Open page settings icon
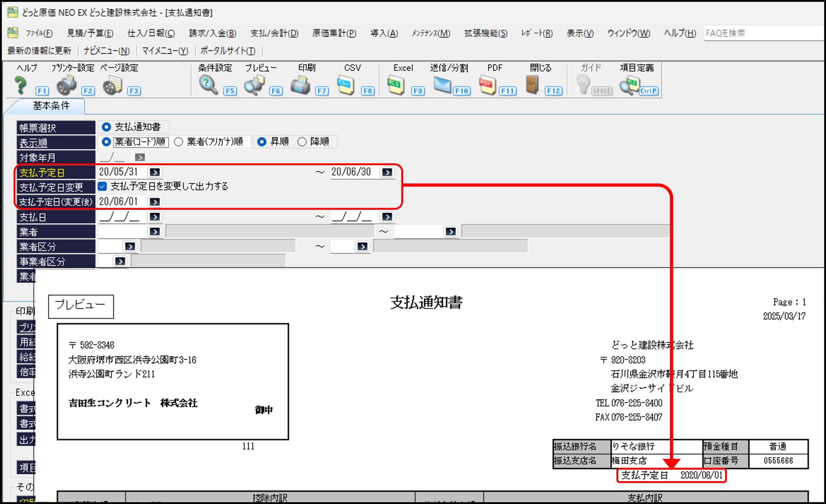This screenshot has height=504, width=826. tap(113, 85)
